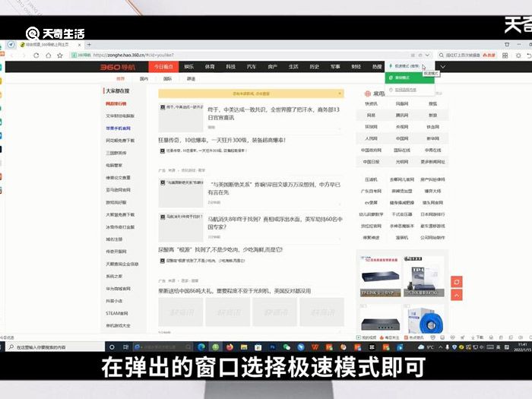Screen dimensions: 532x399
Task: Click 电脑管家 in 大家都在搜 list
Action: [114, 165]
